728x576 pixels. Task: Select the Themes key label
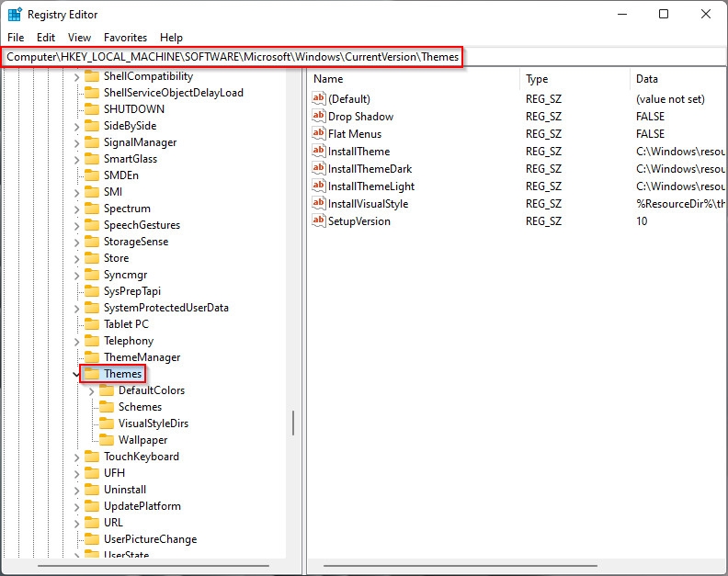pyautogui.click(x=122, y=374)
